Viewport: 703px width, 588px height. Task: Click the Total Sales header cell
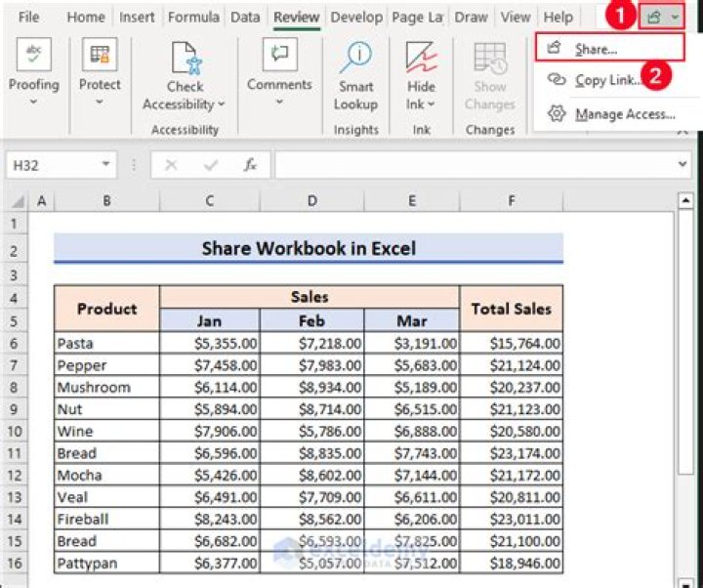(511, 309)
